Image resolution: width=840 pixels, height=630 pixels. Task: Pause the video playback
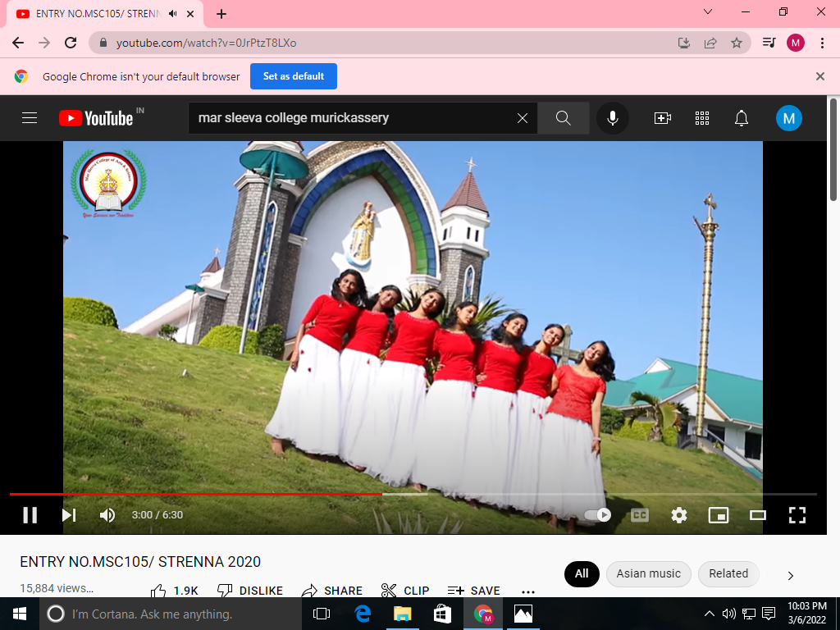(30, 515)
